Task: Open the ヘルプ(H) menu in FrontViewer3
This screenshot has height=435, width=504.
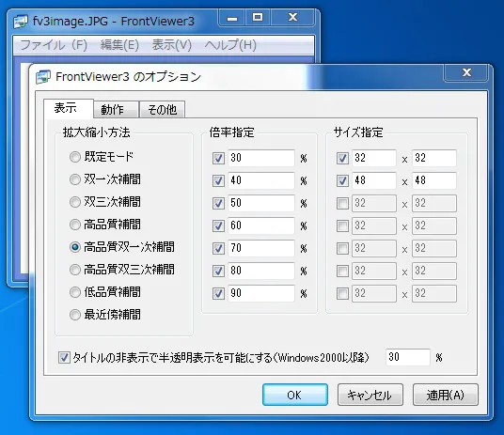Action: pos(230,45)
